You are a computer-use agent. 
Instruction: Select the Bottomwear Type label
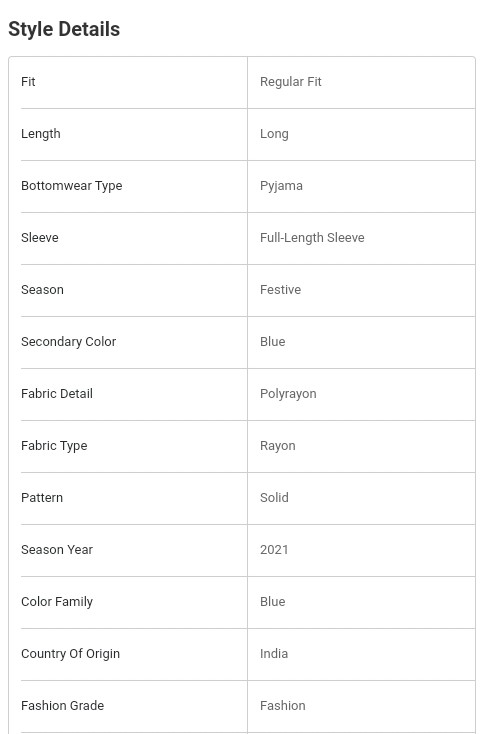point(72,186)
